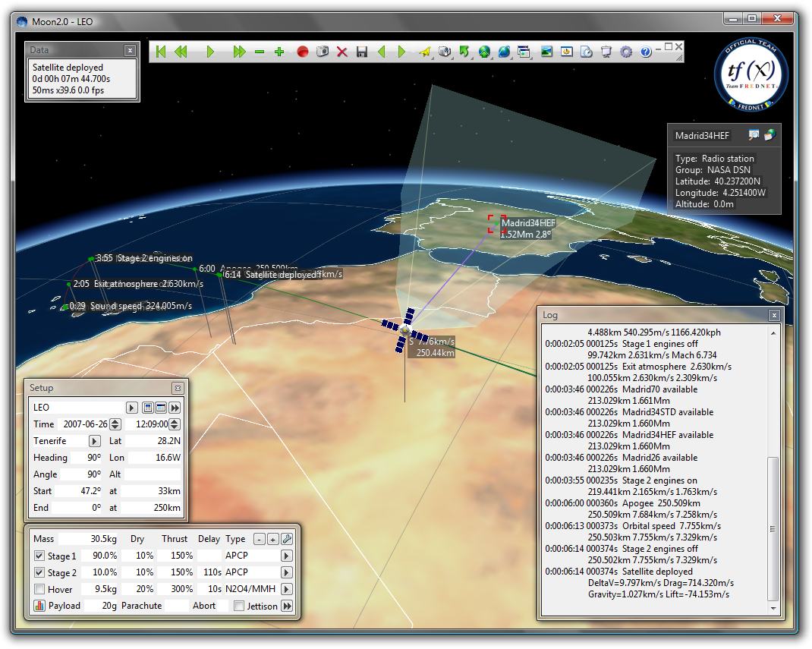Adjust the date 2007-06-26 spinner

pos(115,424)
